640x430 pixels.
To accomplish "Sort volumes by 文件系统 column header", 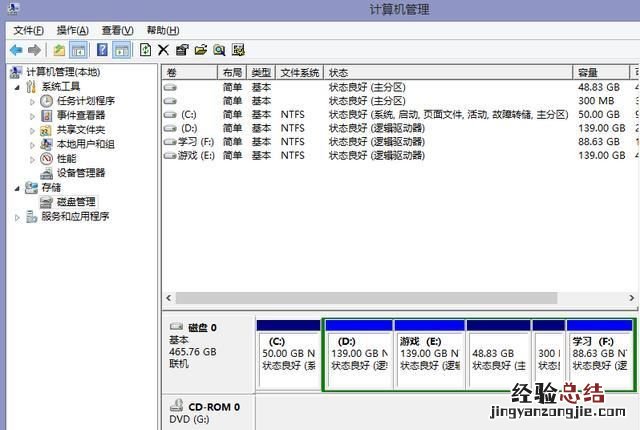I will click(x=299, y=73).
